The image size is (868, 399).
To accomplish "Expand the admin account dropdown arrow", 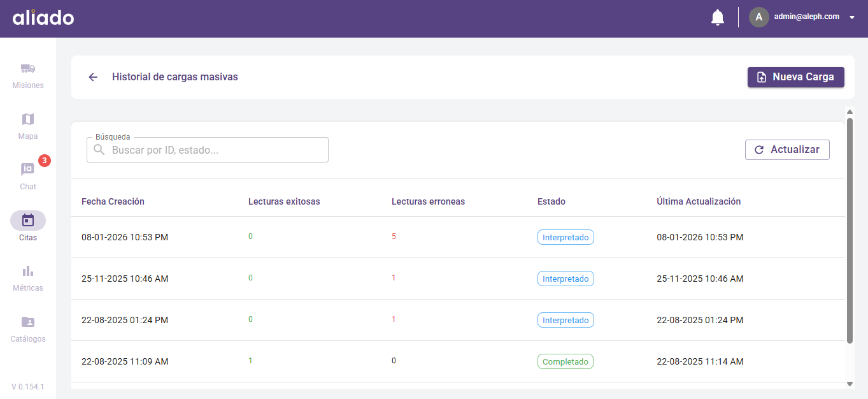I will [x=852, y=18].
